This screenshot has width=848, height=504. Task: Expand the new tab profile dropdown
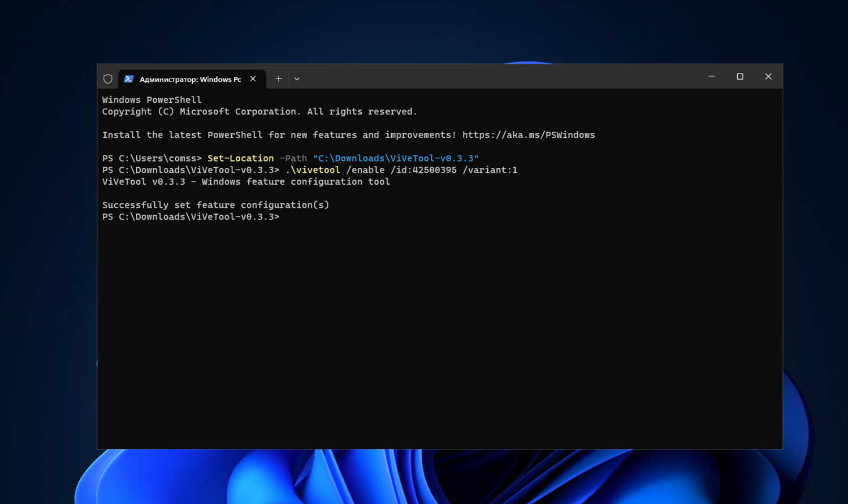[297, 79]
